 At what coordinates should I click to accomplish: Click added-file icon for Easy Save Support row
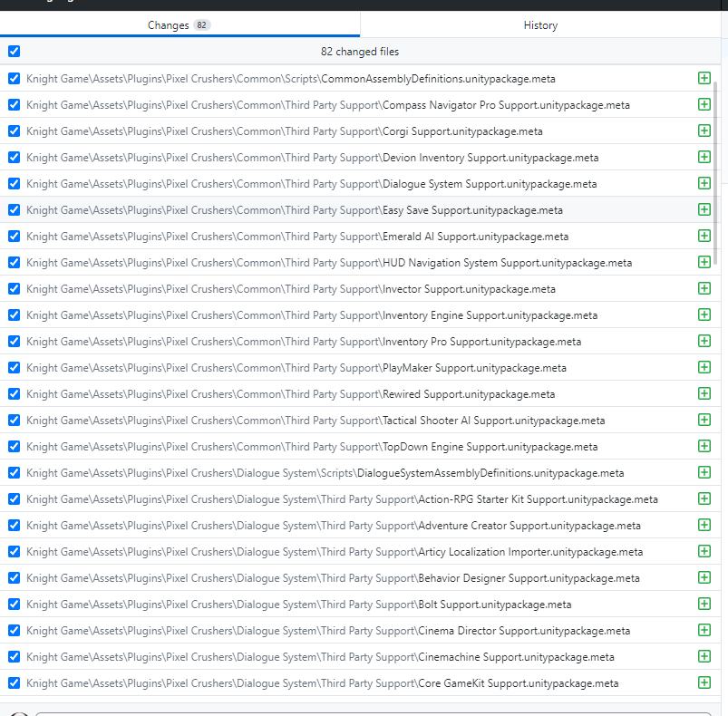tap(704, 209)
